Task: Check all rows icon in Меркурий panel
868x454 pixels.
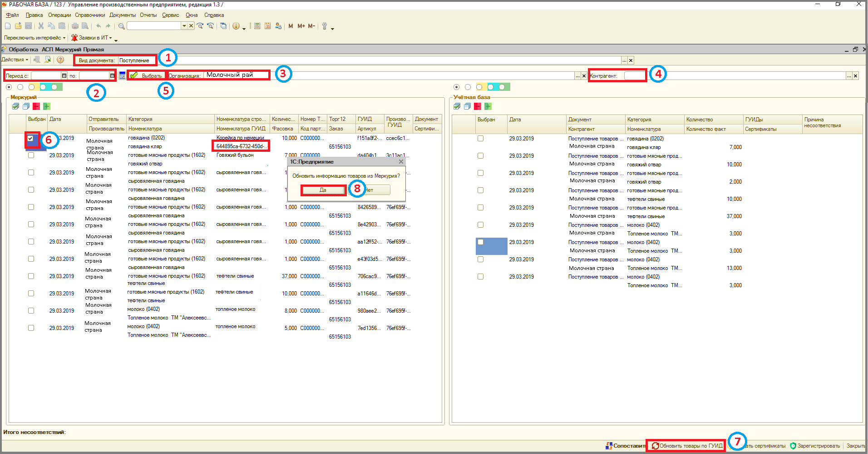Action: (15, 106)
